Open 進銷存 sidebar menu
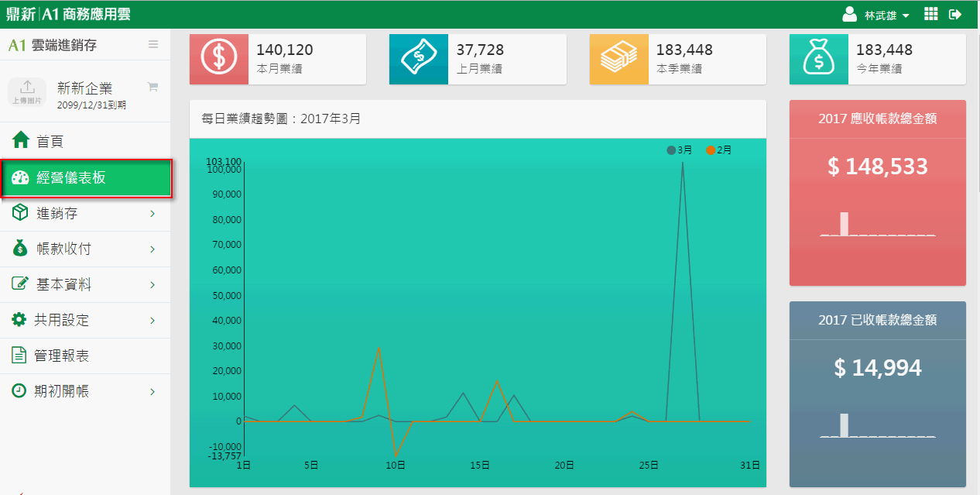The width and height of the screenshot is (980, 495). click(85, 214)
